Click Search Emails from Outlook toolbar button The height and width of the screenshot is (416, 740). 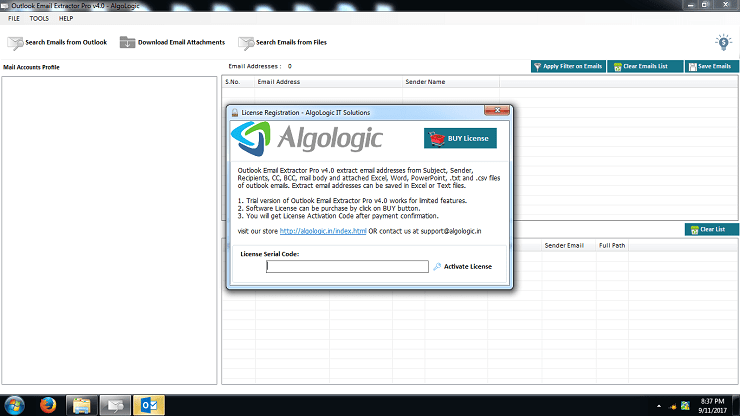[x=57, y=42]
